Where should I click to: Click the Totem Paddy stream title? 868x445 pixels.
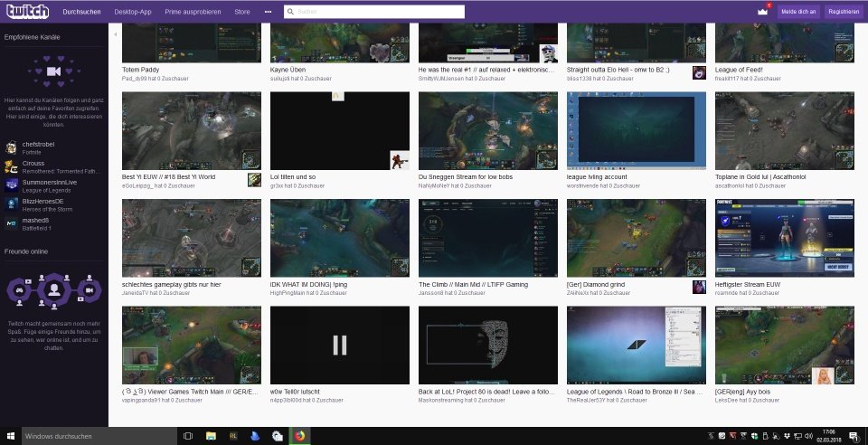click(141, 70)
